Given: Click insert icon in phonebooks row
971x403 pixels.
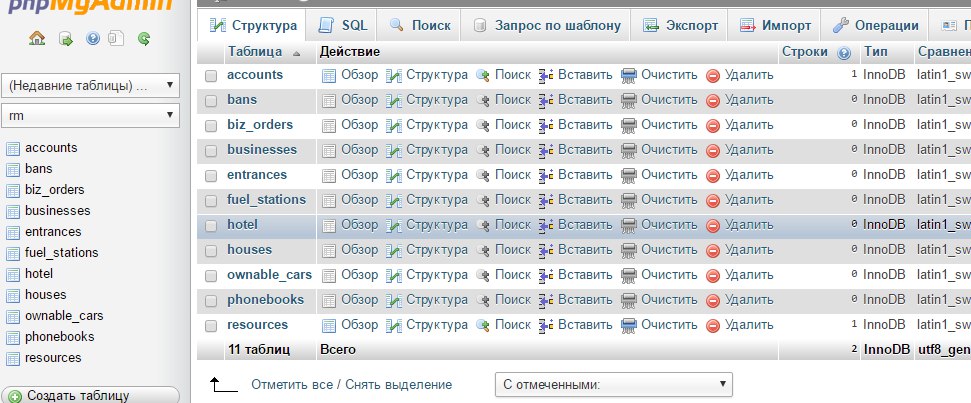Looking at the screenshot, I should tap(546, 300).
